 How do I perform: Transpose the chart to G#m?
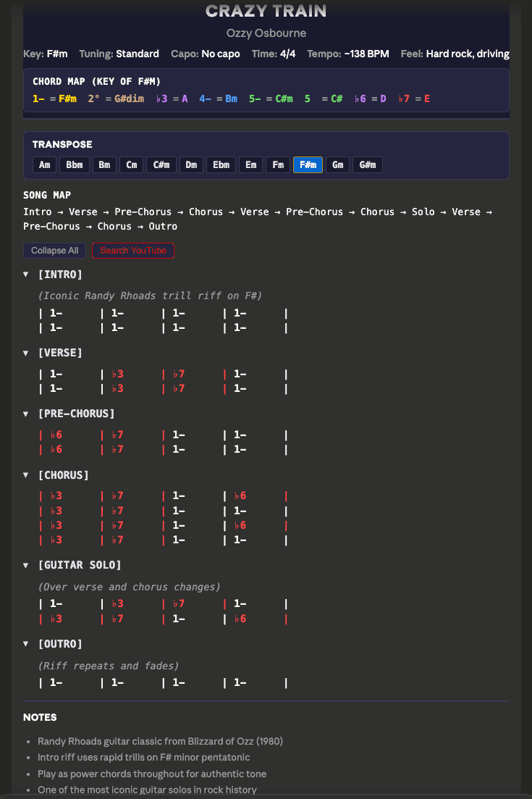point(368,164)
